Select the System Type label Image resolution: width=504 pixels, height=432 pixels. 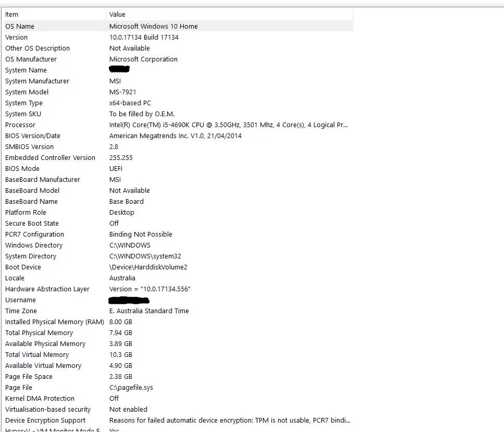24,103
